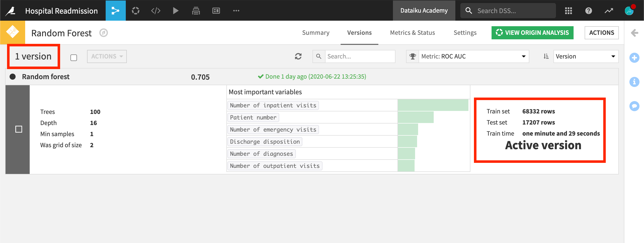This screenshot has width=644, height=243.
Task: Open the more options ellipsis menu
Action: tap(236, 11)
